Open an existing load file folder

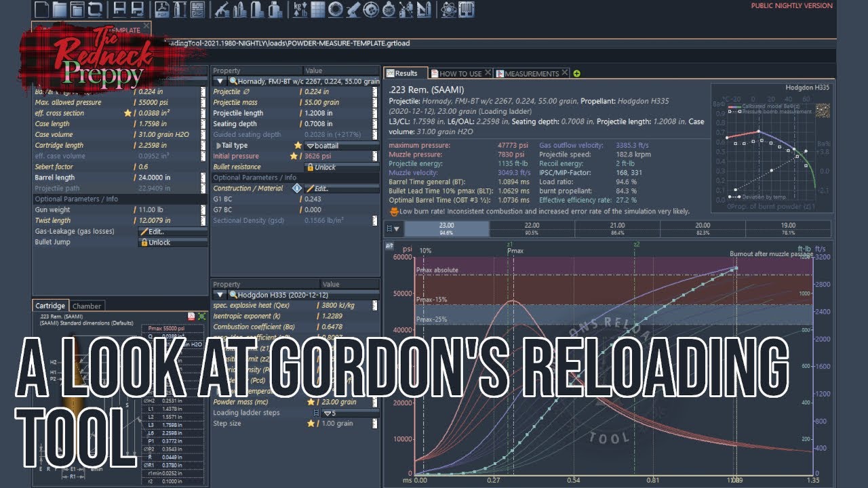click(x=60, y=9)
